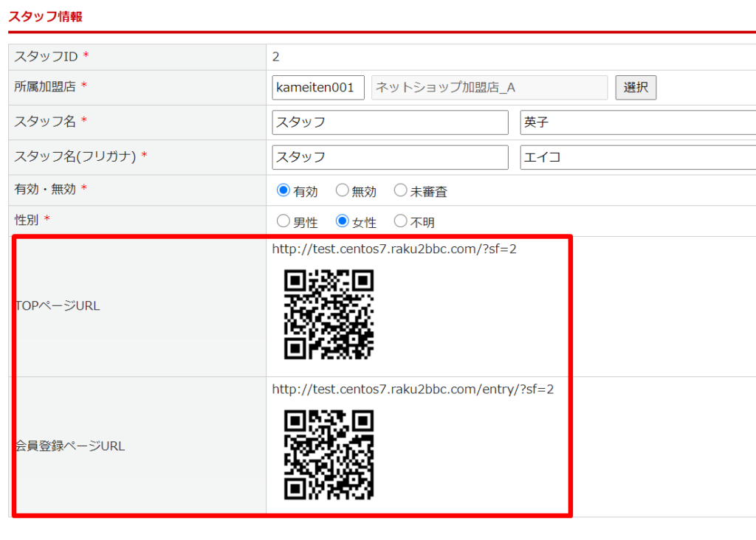756x540 pixels.
Task: Select the 未審査 radio button
Action: [400, 190]
